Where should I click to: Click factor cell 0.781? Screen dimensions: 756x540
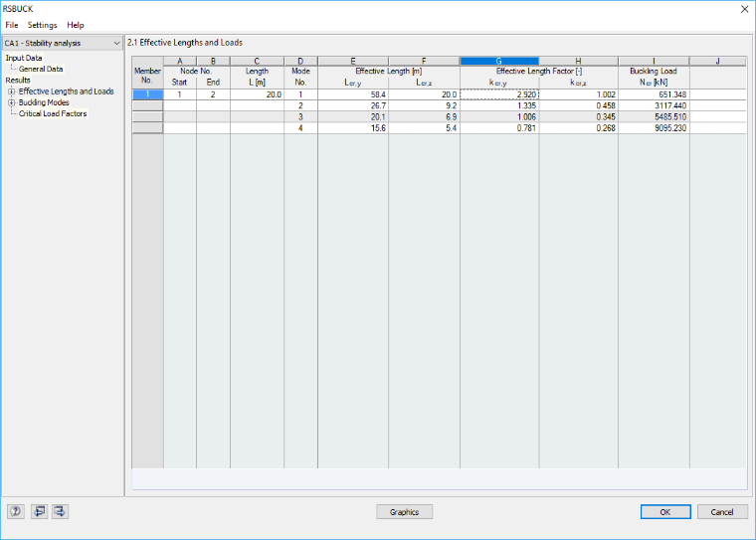coord(499,127)
